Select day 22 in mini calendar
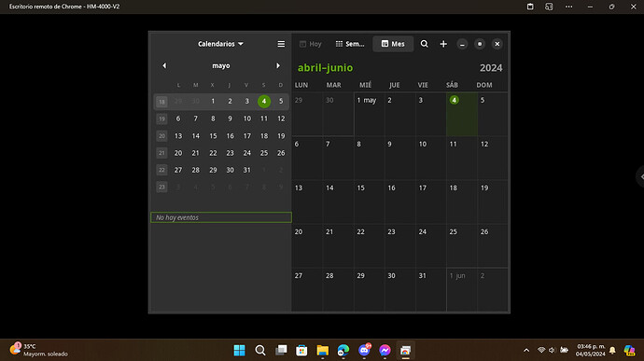Image resolution: width=644 pixels, height=361 pixels. coord(213,153)
